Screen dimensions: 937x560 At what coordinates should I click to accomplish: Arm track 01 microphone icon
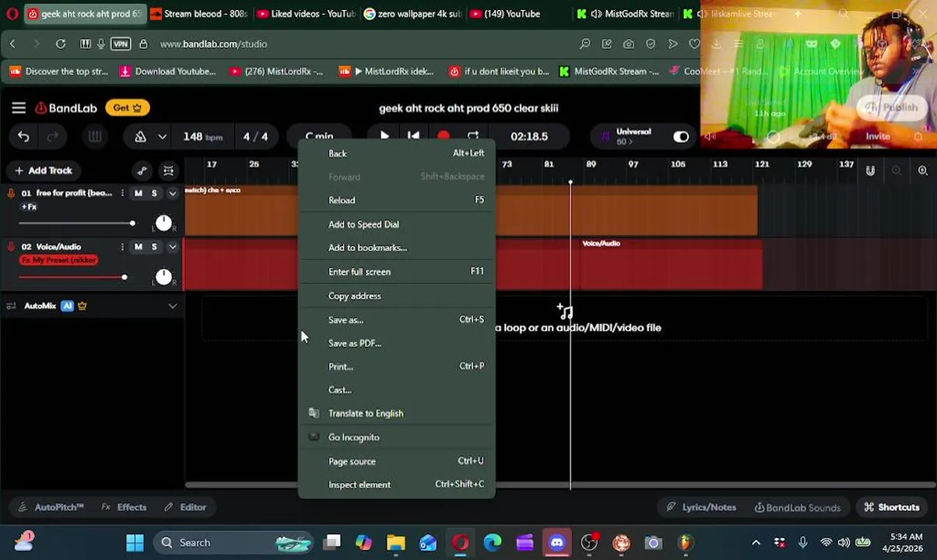[x=11, y=193]
